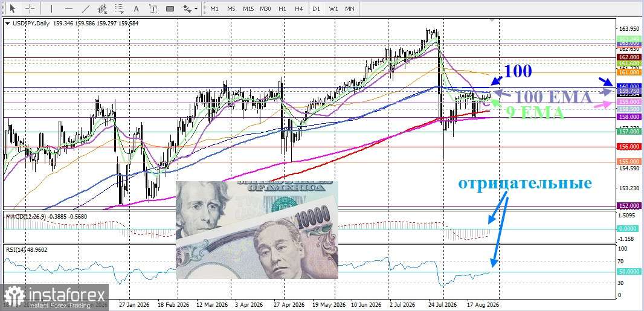This screenshot has height=311, width=644.
Task: Click the MACD scale value -1.158
Action: (627, 239)
